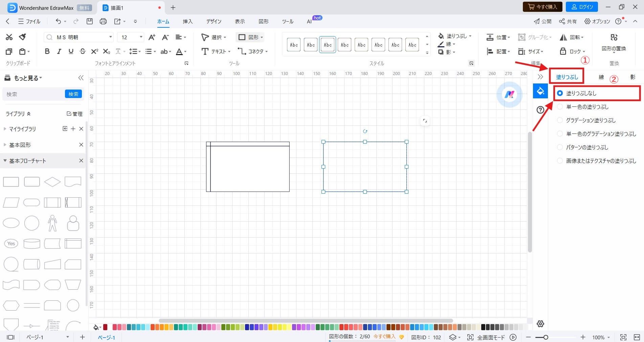Viewport: 644px width, 342px height.
Task: Switch to the 線 tab in the right panel
Action: tap(601, 77)
